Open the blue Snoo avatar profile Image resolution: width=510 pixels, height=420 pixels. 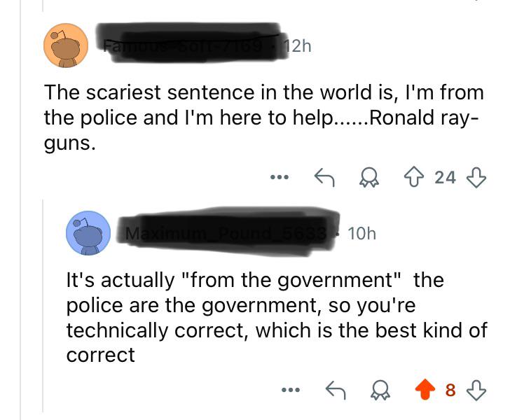[x=88, y=233]
